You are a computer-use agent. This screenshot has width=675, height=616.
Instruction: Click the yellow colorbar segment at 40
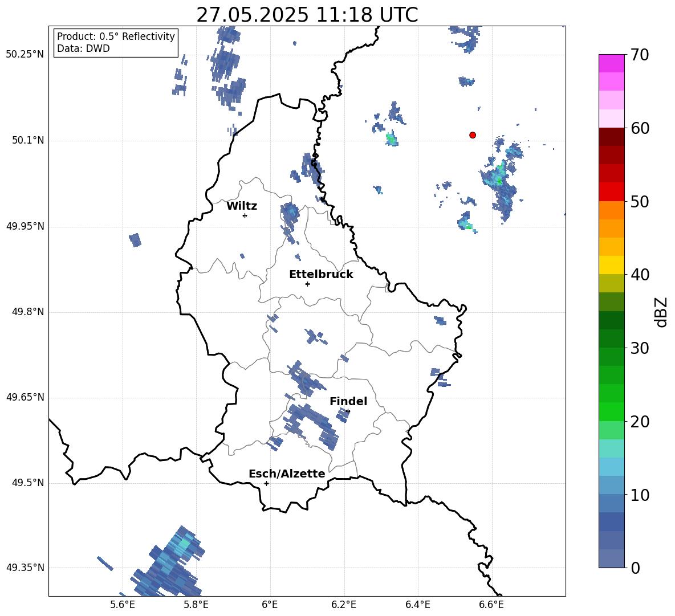pos(611,265)
